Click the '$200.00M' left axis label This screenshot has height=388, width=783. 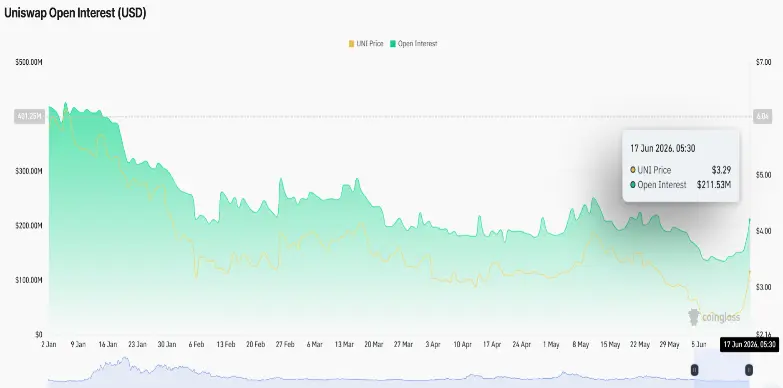[x=29, y=226]
